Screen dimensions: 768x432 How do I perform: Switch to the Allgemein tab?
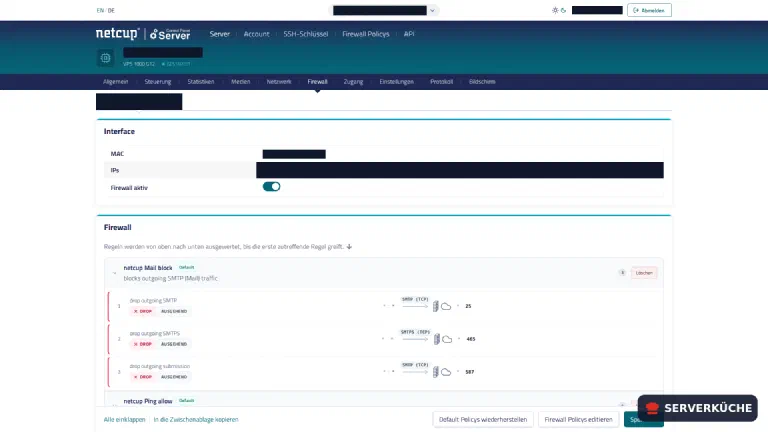click(x=116, y=82)
